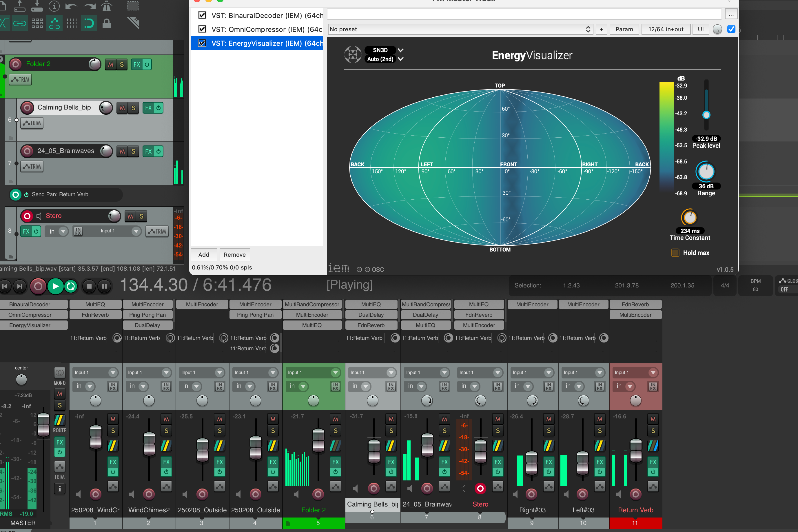The image size is (798, 532).
Task: Uncheck BinauralDecoder in FX chain list
Action: 202,15
